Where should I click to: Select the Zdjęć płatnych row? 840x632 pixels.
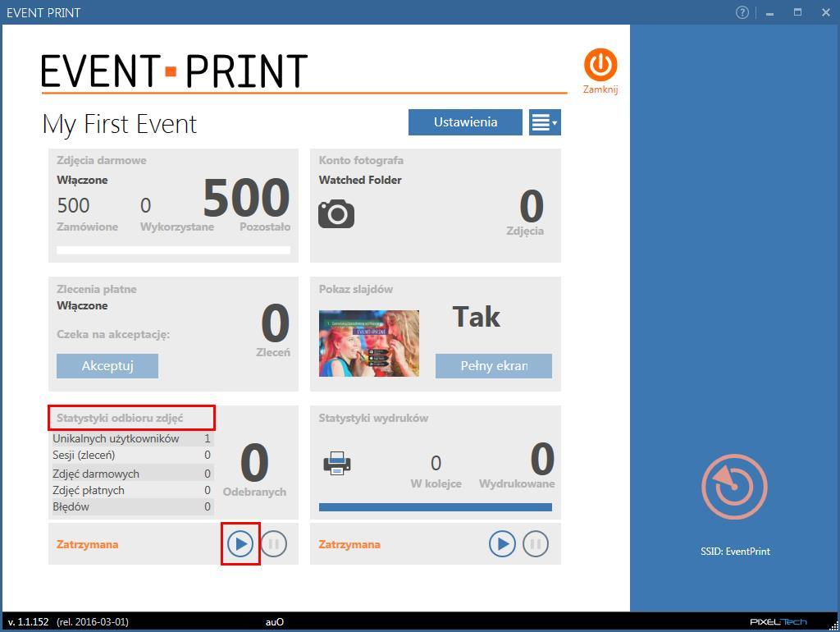(x=132, y=490)
